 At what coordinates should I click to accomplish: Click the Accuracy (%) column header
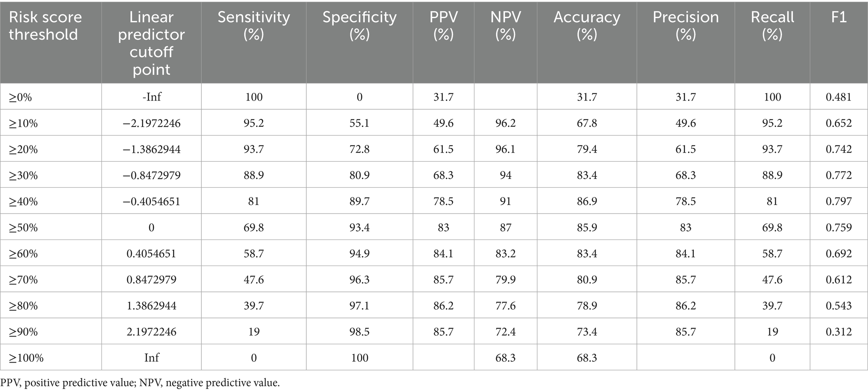point(587,26)
